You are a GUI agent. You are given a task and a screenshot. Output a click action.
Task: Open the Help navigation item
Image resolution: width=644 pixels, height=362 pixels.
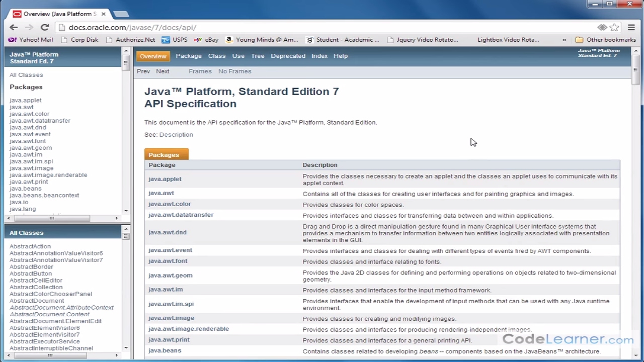pos(341,56)
